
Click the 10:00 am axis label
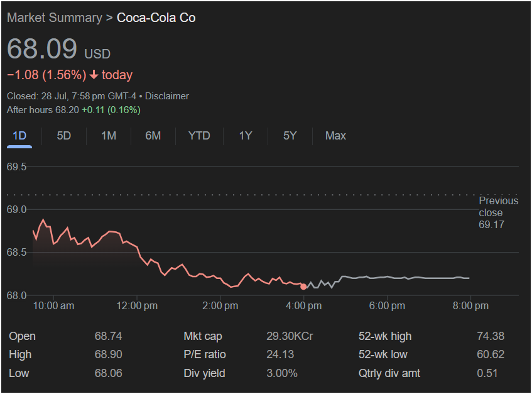click(53, 306)
